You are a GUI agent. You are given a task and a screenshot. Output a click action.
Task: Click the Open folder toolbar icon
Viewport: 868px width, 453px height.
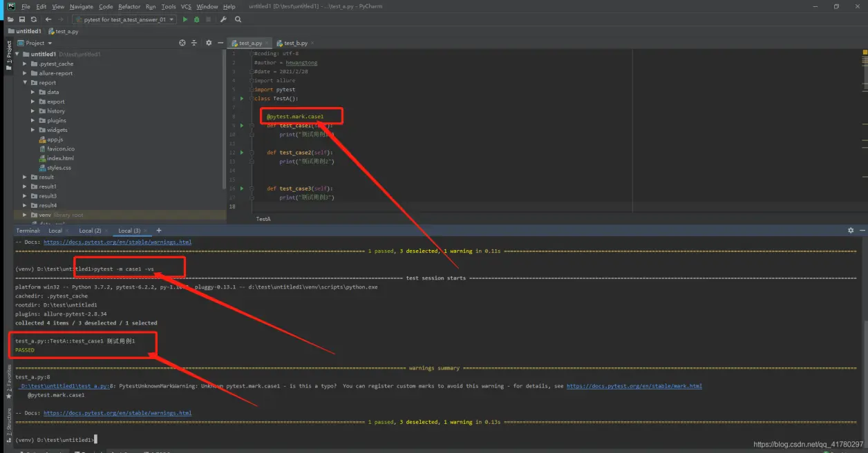[11, 19]
